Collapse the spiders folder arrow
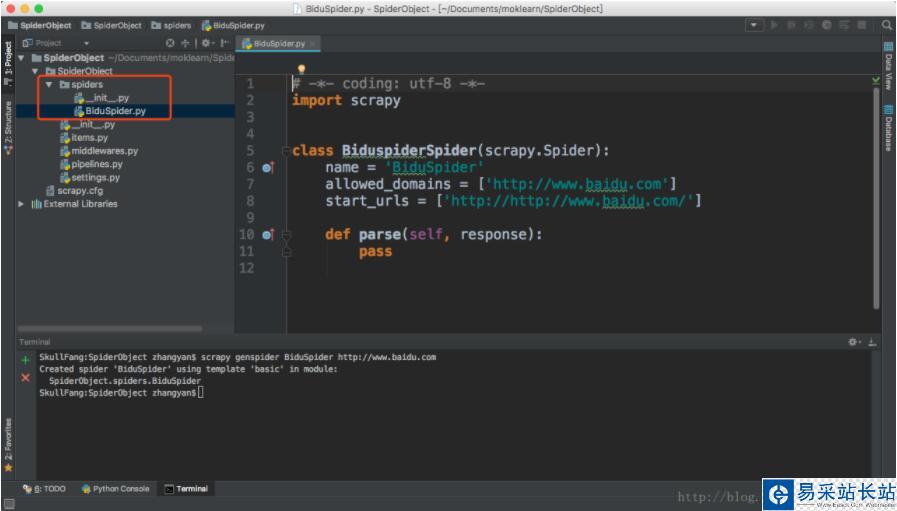This screenshot has height=511, width=897. coord(49,85)
